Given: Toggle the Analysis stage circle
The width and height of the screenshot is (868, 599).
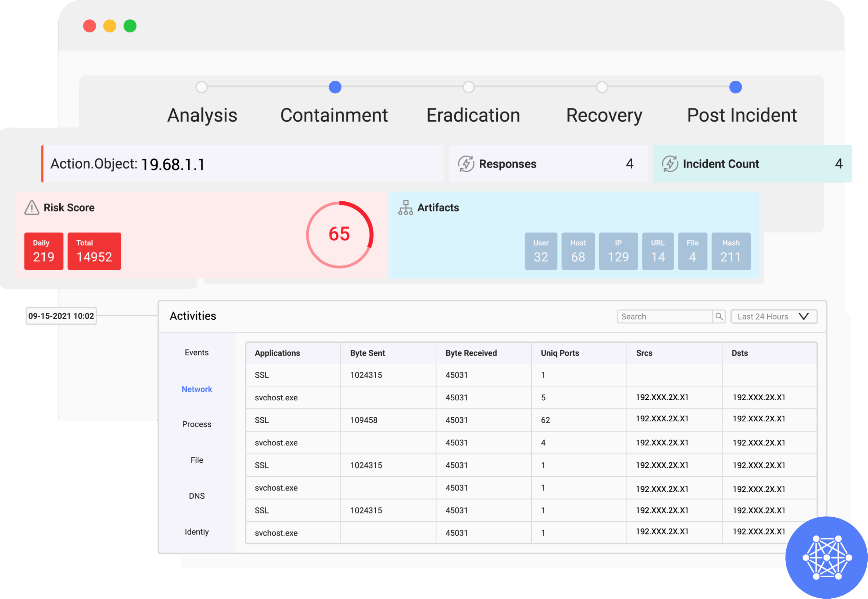Looking at the screenshot, I should [202, 87].
